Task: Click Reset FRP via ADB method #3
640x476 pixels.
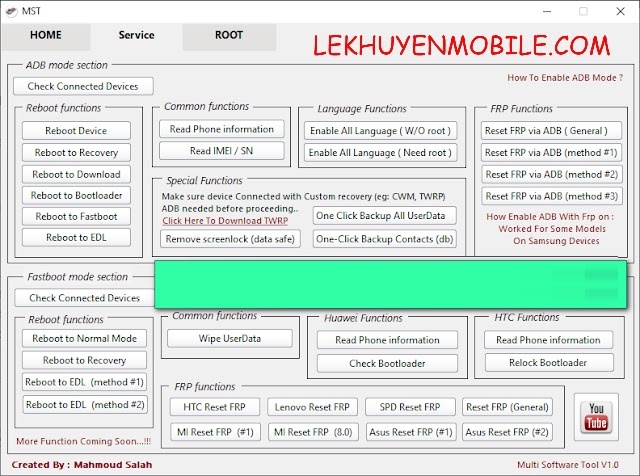Action: (551, 196)
